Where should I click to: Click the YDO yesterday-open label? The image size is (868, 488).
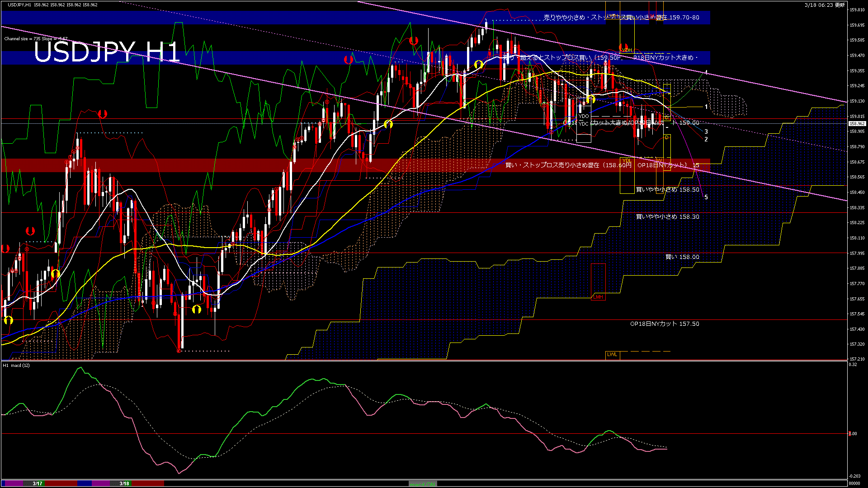point(584,116)
